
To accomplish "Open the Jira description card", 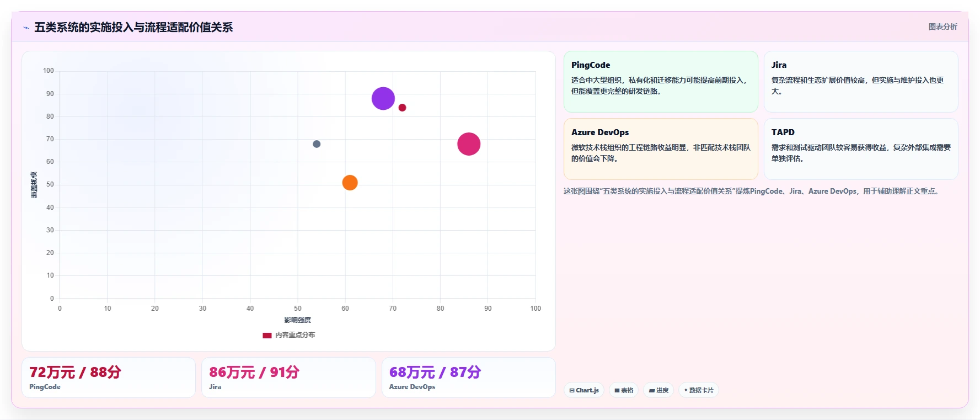I will 861,82.
